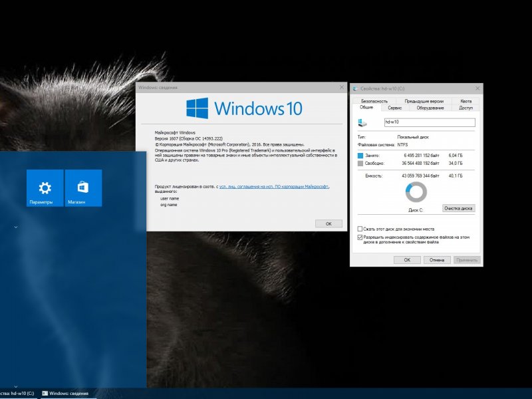Switch to the Сервис tab
This screenshot has height=399, width=532.
pyautogui.click(x=394, y=108)
